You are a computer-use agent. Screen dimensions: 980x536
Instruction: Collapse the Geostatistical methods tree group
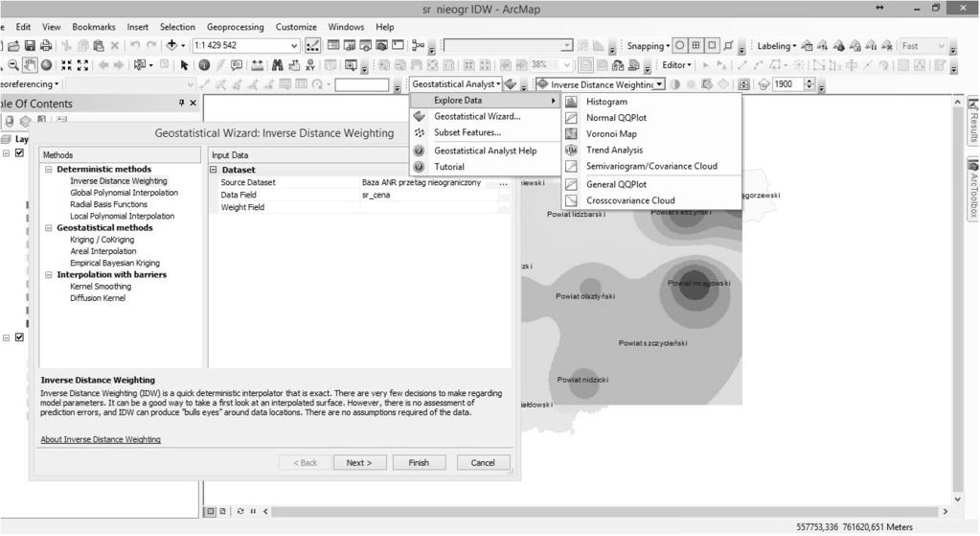(x=48, y=228)
